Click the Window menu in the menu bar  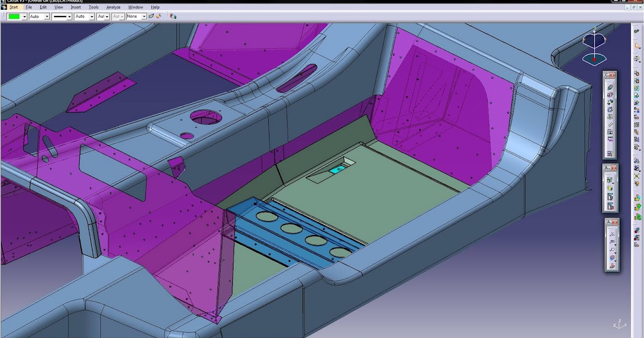point(135,7)
